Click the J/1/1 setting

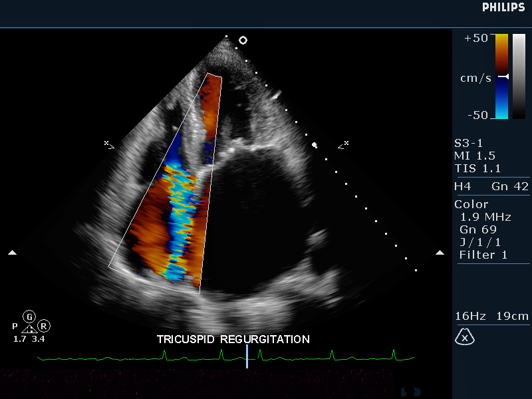coord(480,242)
